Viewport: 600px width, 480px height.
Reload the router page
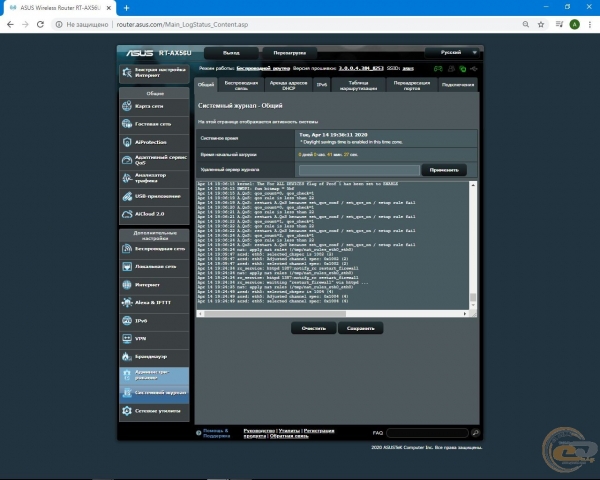coord(40,24)
